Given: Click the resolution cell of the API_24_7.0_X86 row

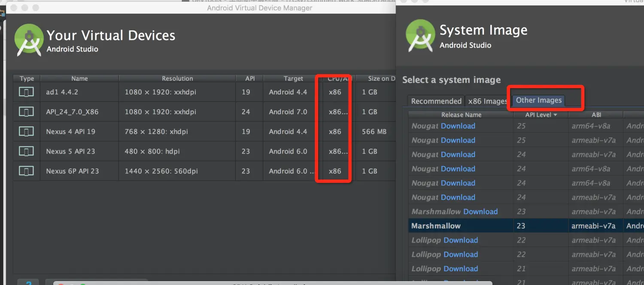Looking at the screenshot, I should coord(160,112).
